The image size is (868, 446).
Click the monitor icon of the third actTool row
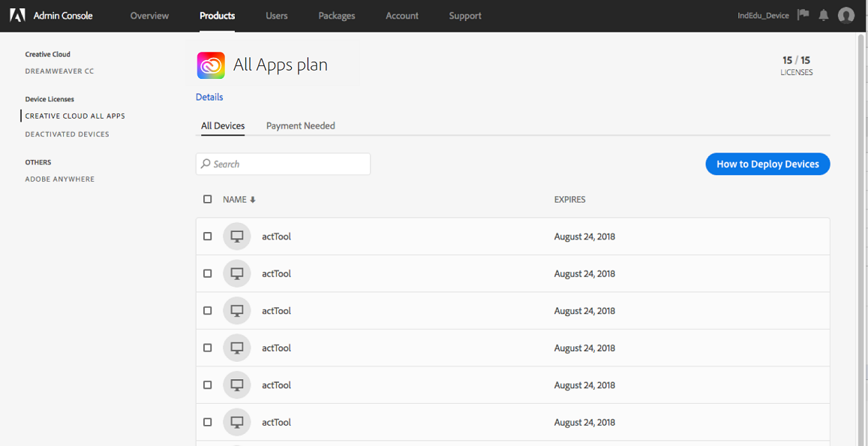coord(237,311)
